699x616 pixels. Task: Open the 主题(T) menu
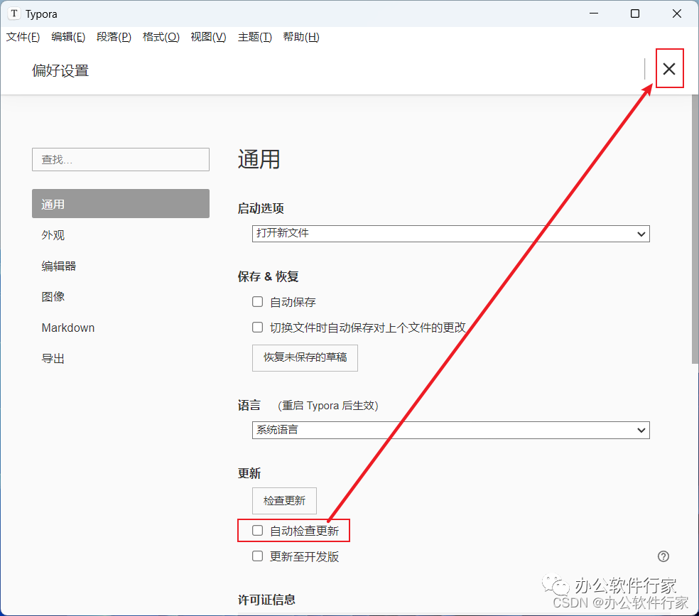254,37
